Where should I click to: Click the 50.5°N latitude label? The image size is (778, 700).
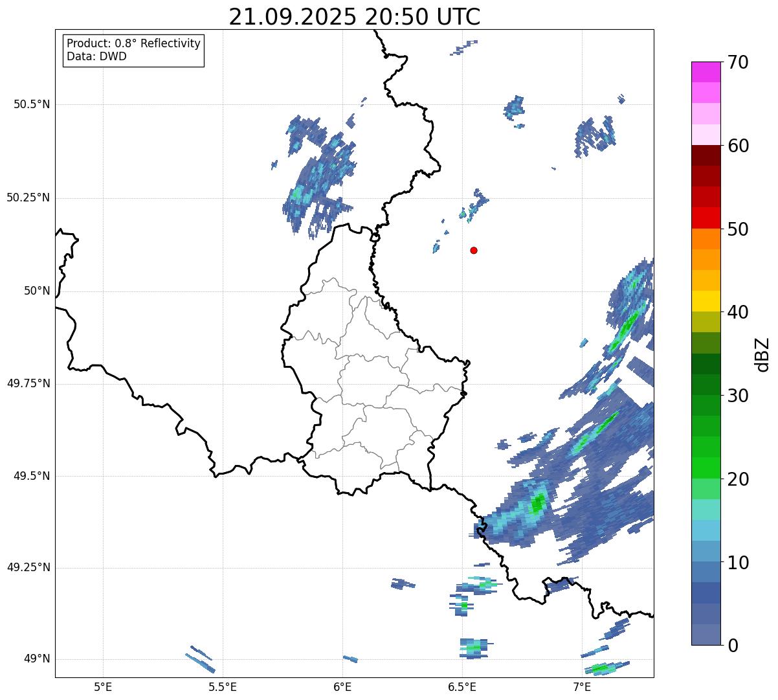(x=32, y=104)
